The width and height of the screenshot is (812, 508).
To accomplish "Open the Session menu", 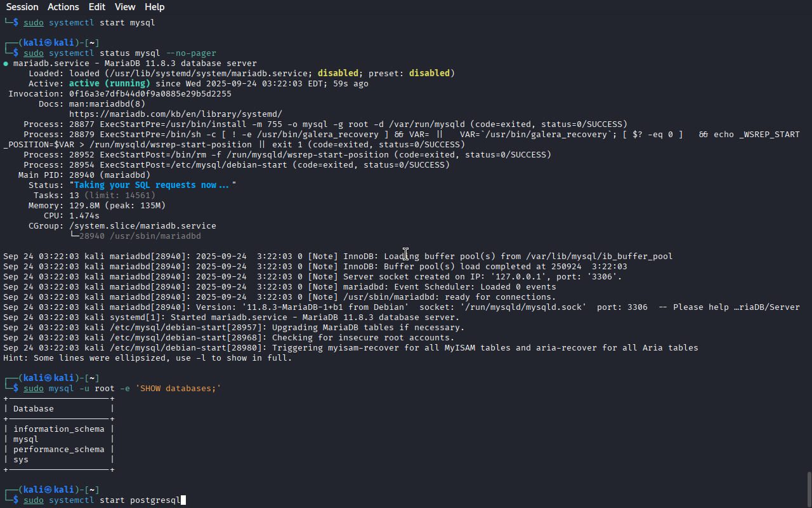I will point(22,7).
